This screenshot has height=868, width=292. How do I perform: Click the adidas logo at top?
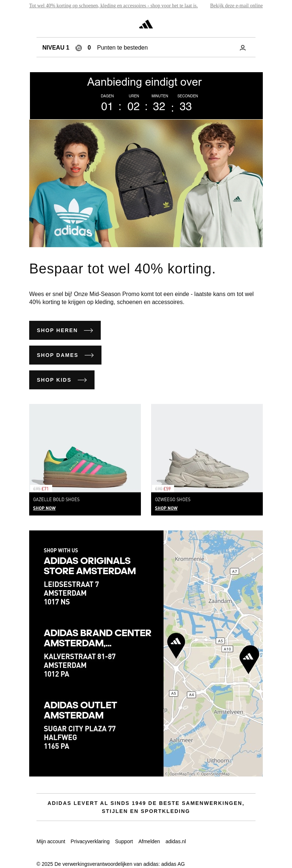tap(146, 24)
